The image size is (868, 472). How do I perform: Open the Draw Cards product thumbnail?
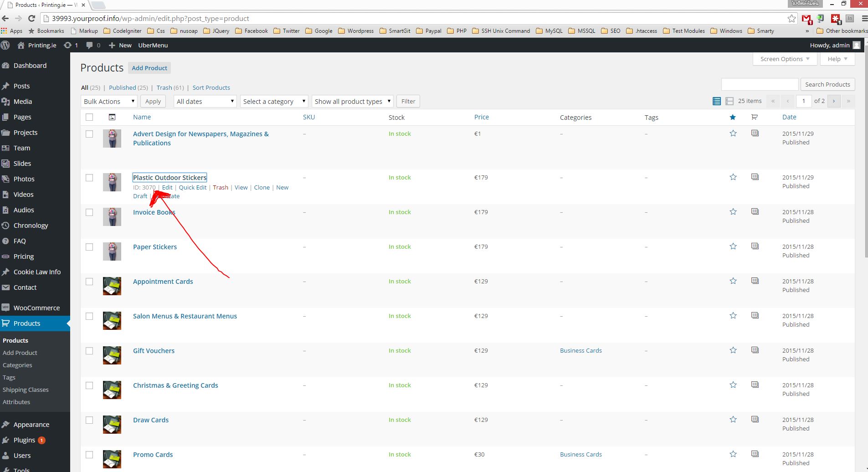(x=112, y=425)
